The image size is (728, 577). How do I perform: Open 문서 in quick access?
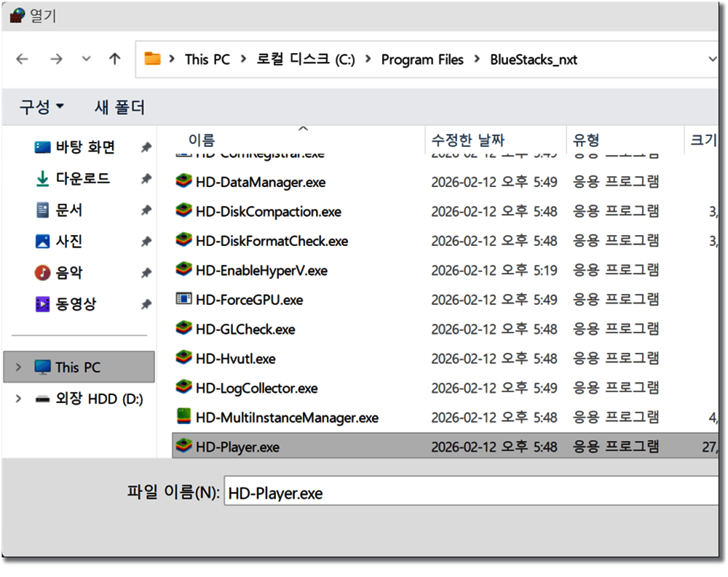tap(68, 210)
